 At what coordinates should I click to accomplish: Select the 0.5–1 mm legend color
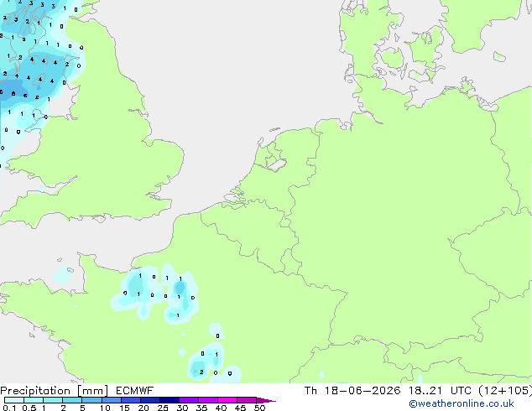point(34,400)
